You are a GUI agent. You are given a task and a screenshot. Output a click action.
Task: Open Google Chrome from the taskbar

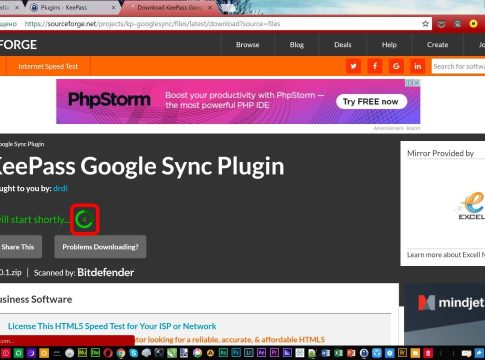[121, 353]
